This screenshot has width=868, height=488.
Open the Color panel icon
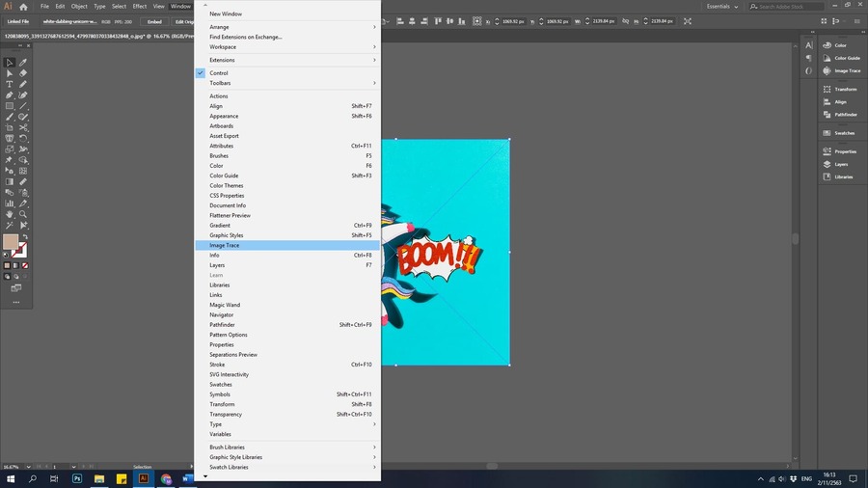click(x=827, y=45)
